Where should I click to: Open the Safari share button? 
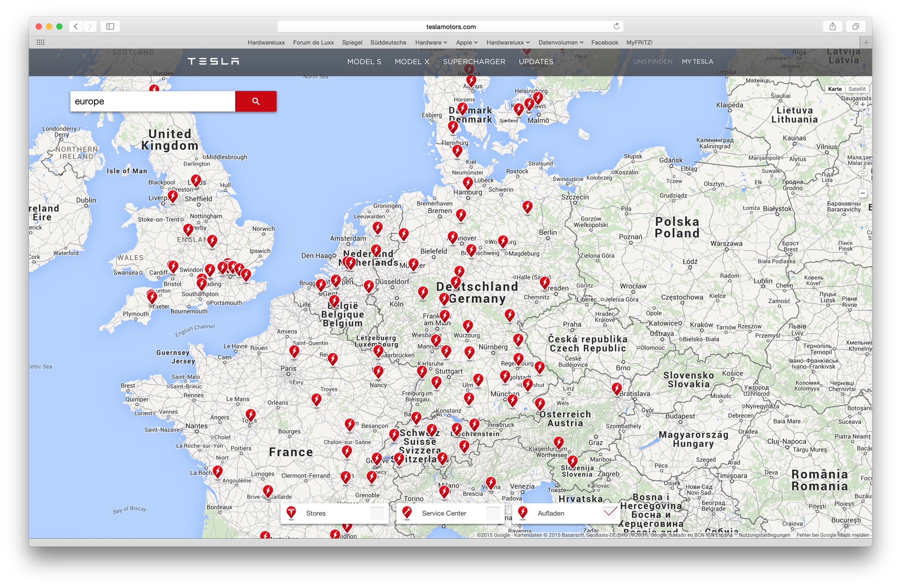coord(833,27)
